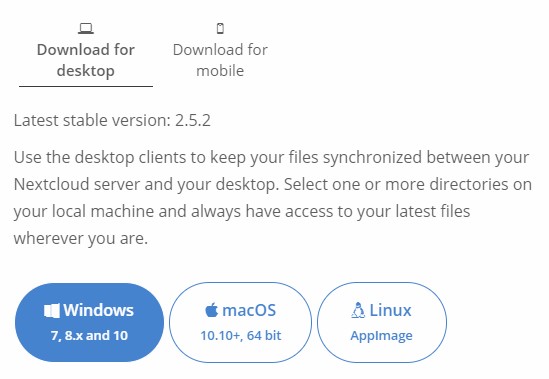Click the Windows logo icon
This screenshot has width=549, height=379.
coord(52,311)
